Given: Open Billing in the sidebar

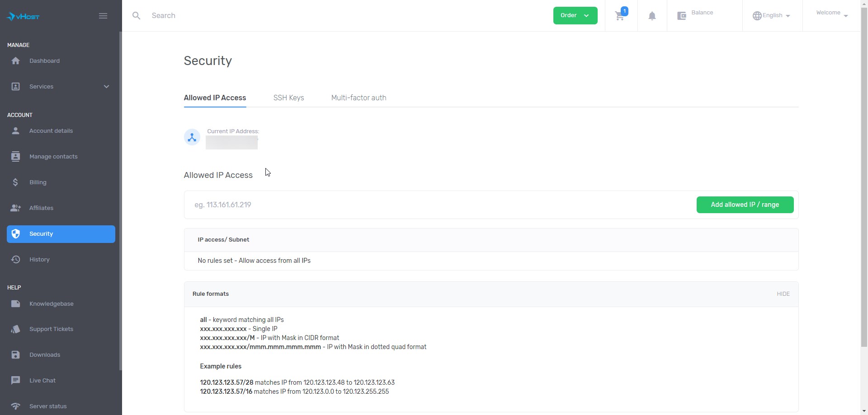Looking at the screenshot, I should 38,182.
